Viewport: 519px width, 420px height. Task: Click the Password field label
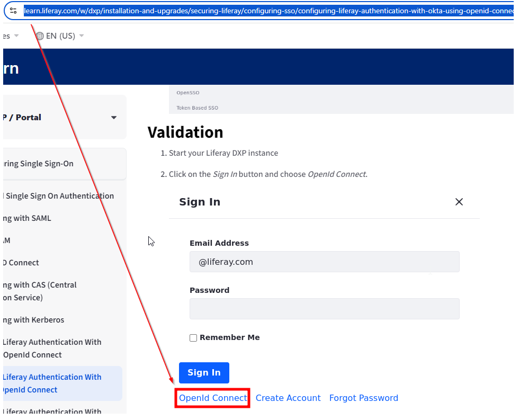point(210,290)
